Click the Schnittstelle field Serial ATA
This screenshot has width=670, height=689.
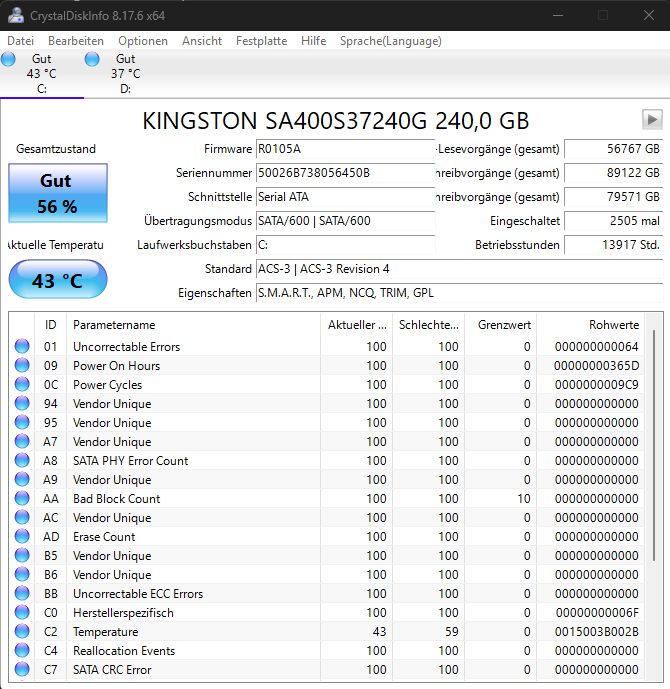[345, 197]
